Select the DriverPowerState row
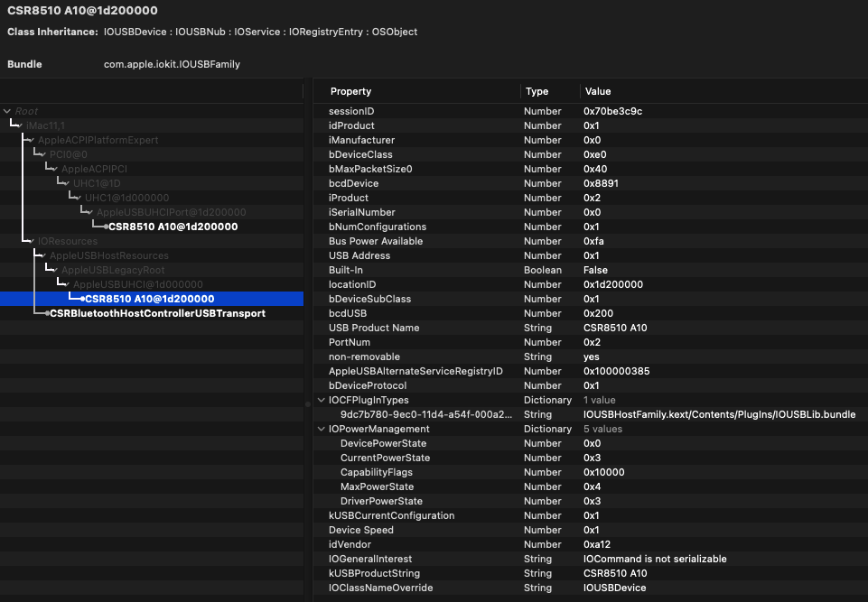The height and width of the screenshot is (602, 868). click(x=590, y=501)
